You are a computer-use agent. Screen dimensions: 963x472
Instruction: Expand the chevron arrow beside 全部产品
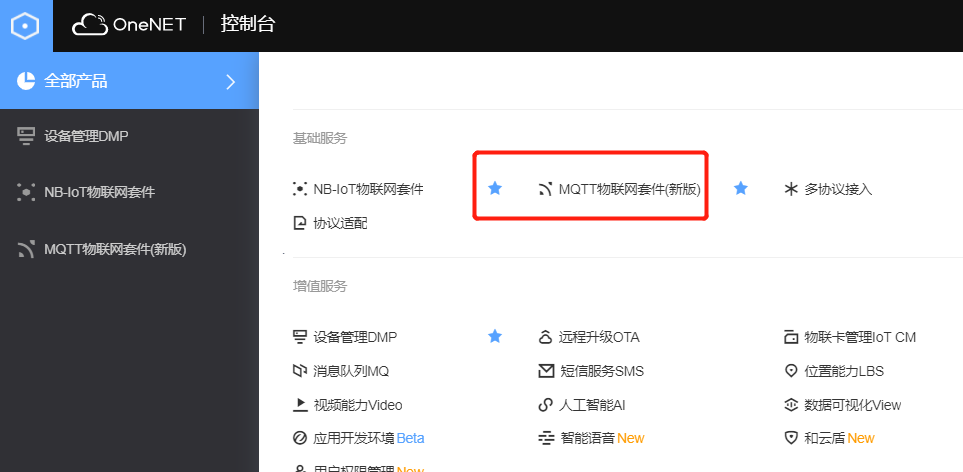tap(231, 82)
